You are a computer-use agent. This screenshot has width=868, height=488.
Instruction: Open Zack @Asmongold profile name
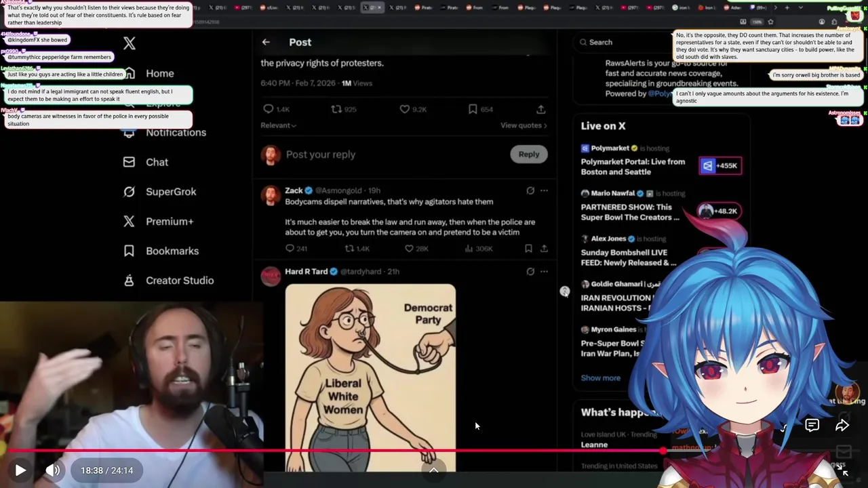coord(294,190)
